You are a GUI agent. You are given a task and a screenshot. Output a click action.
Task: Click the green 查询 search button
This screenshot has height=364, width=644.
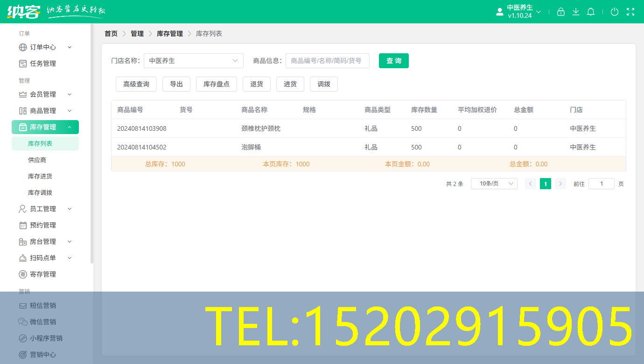click(x=393, y=61)
